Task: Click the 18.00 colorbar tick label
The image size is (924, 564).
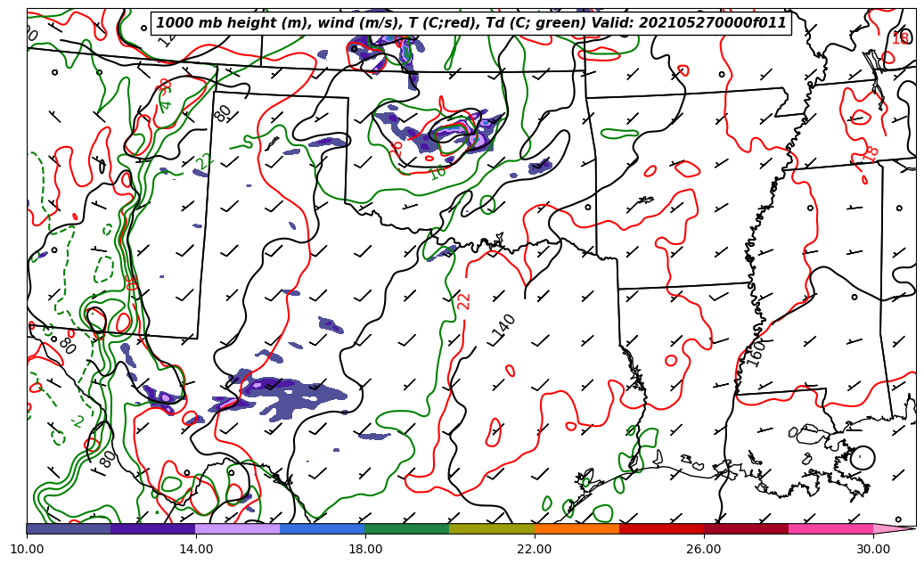Action: 365,549
